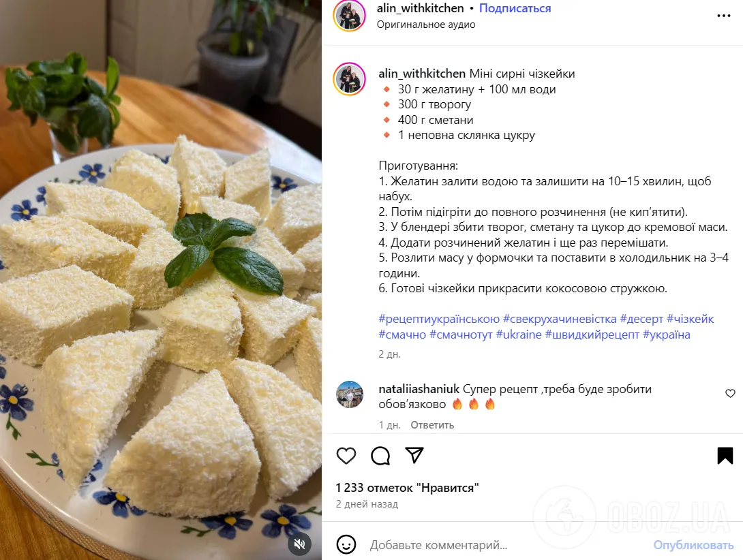Open comments via the speech bubble icon

click(380, 456)
